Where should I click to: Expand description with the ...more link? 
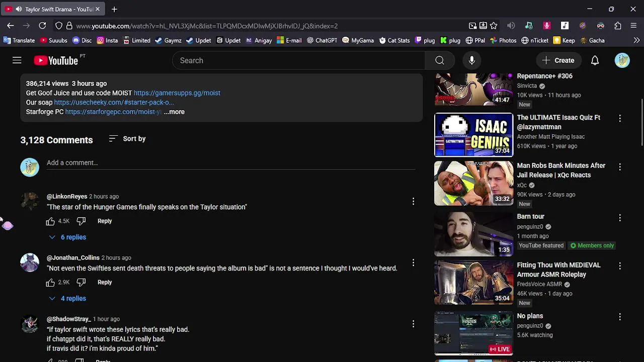[x=174, y=112]
